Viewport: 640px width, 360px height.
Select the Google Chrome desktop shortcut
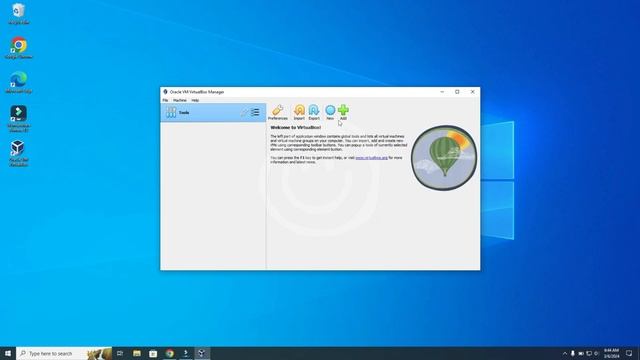click(x=18, y=48)
